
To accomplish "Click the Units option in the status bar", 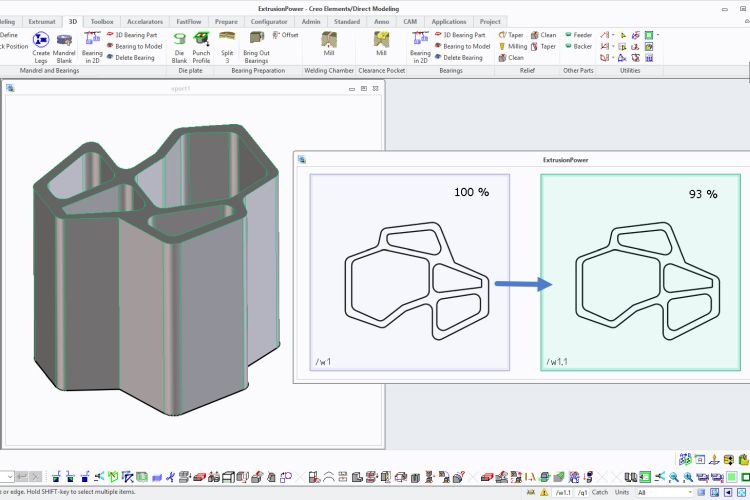I will tap(622, 492).
